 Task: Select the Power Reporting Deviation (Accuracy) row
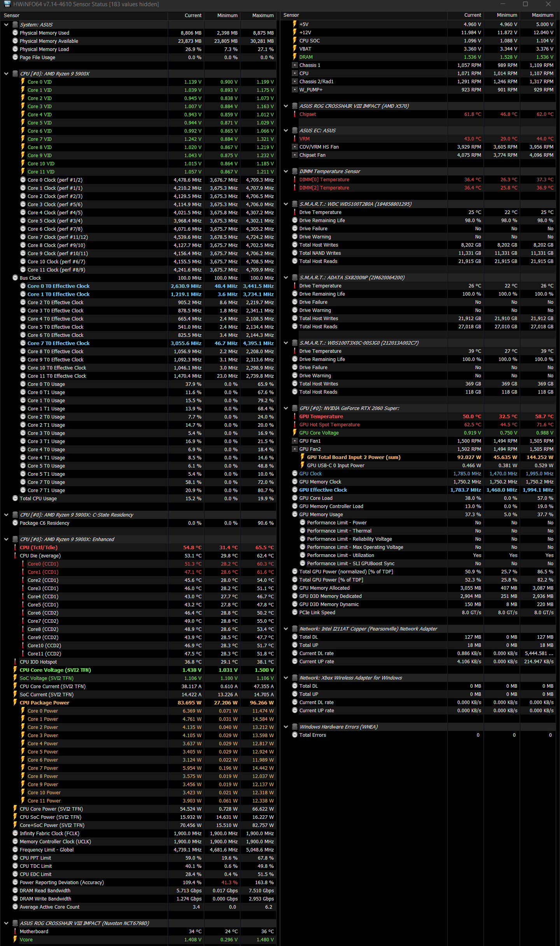138,882
